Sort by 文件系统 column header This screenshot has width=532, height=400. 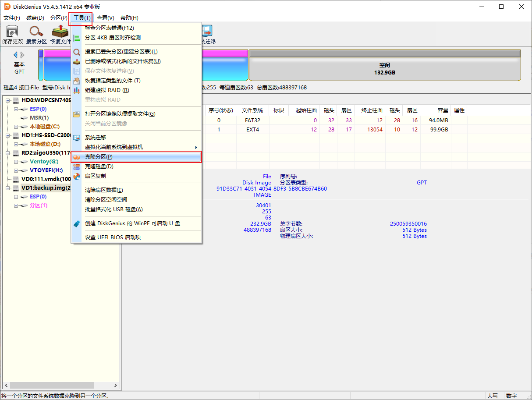tap(252, 110)
